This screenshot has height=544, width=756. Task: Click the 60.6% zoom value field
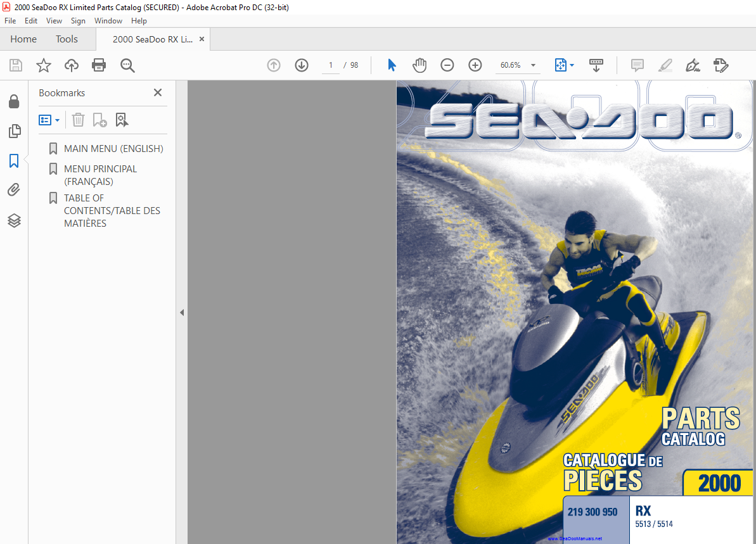click(x=511, y=65)
